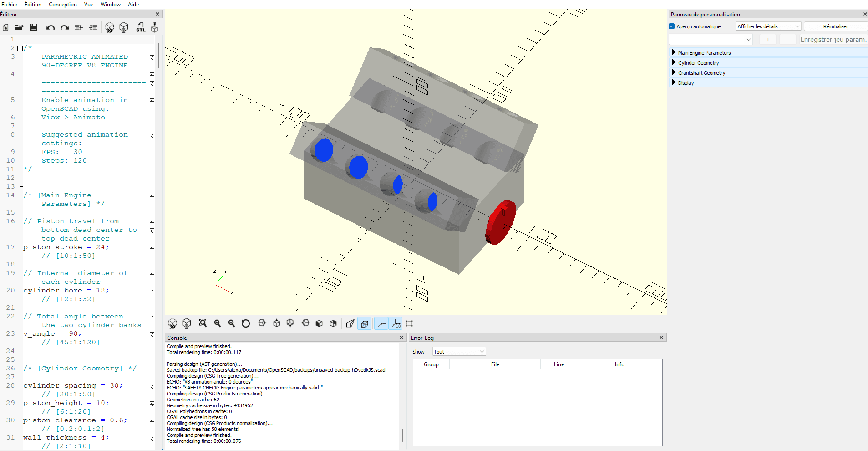The height and width of the screenshot is (451, 868).
Task: Click the code line 'cylinder_bore = 18;'
Action: [x=66, y=291]
